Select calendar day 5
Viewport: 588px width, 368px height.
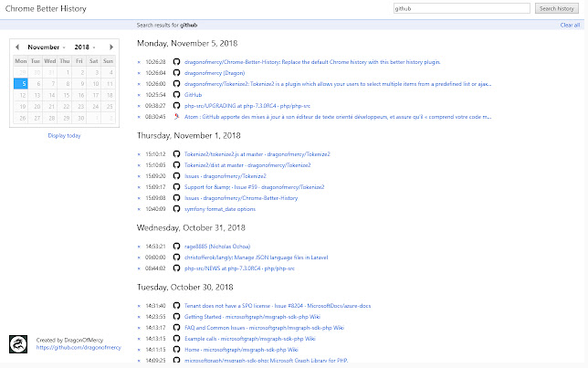pyautogui.click(x=21, y=84)
